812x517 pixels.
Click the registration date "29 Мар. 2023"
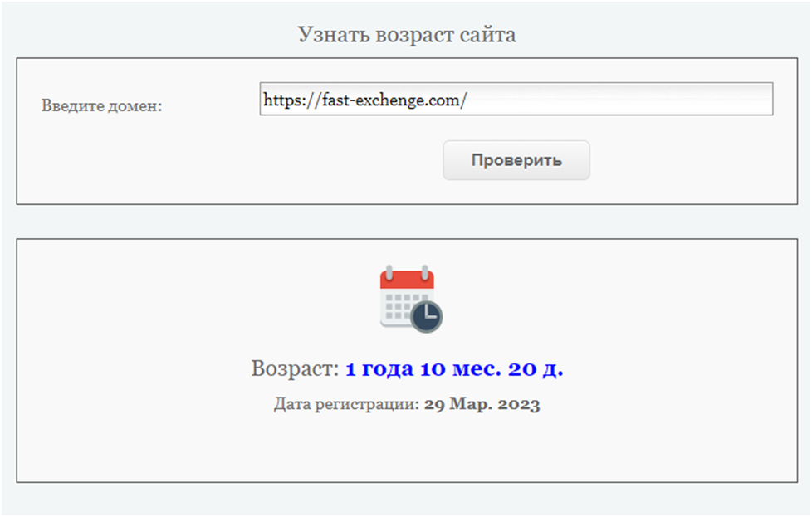482,404
